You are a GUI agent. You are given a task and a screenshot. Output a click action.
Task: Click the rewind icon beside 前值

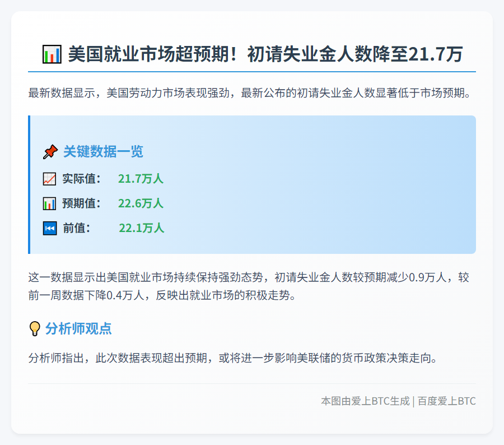pos(50,229)
